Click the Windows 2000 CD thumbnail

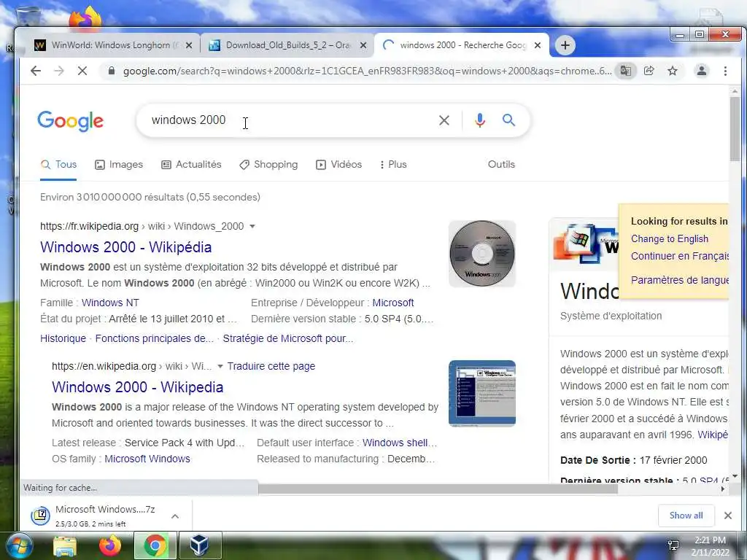point(482,254)
